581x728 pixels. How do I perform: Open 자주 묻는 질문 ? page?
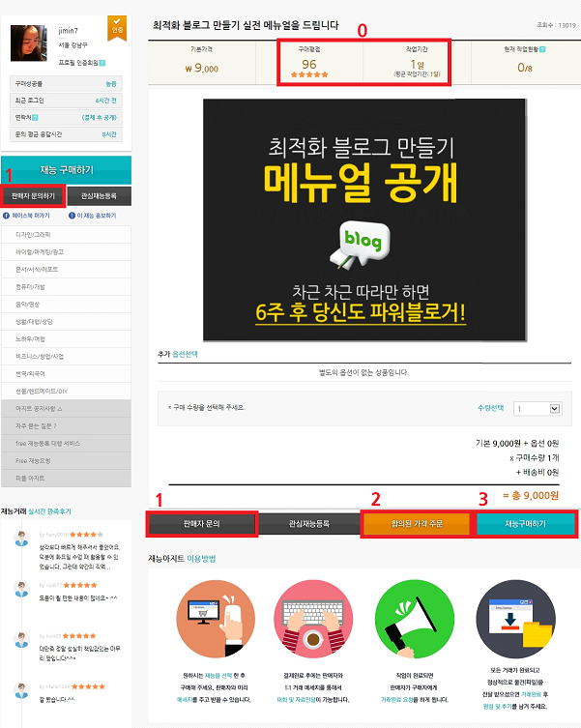point(66,425)
